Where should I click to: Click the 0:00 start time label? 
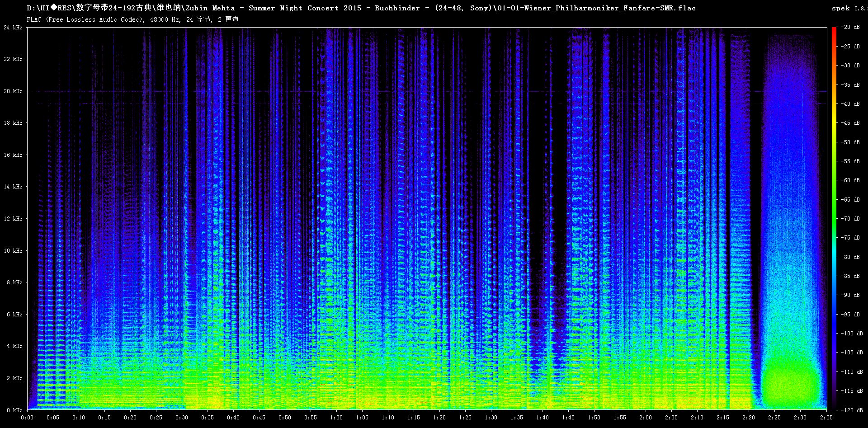(x=27, y=418)
